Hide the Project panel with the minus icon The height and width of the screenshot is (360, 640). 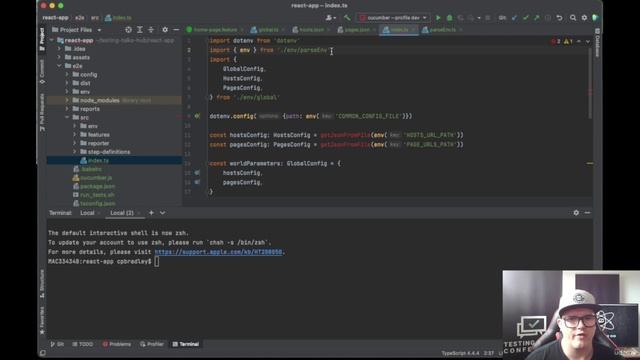(x=176, y=30)
